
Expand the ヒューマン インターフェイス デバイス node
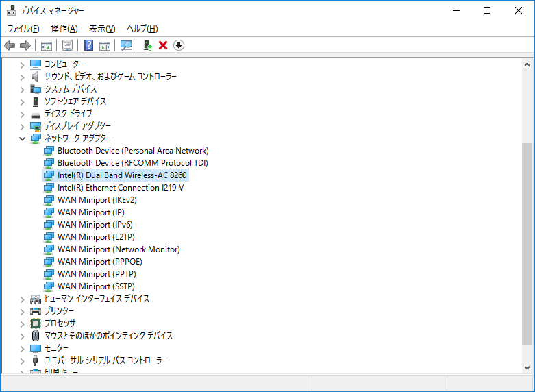click(x=22, y=299)
